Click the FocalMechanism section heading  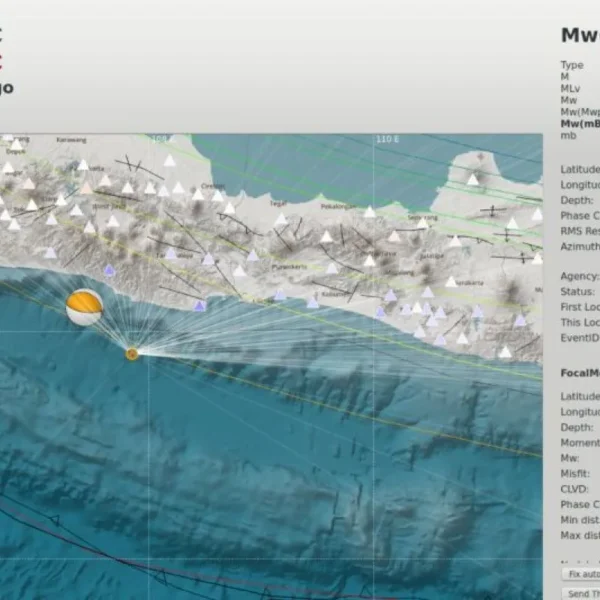pyautogui.click(x=580, y=373)
